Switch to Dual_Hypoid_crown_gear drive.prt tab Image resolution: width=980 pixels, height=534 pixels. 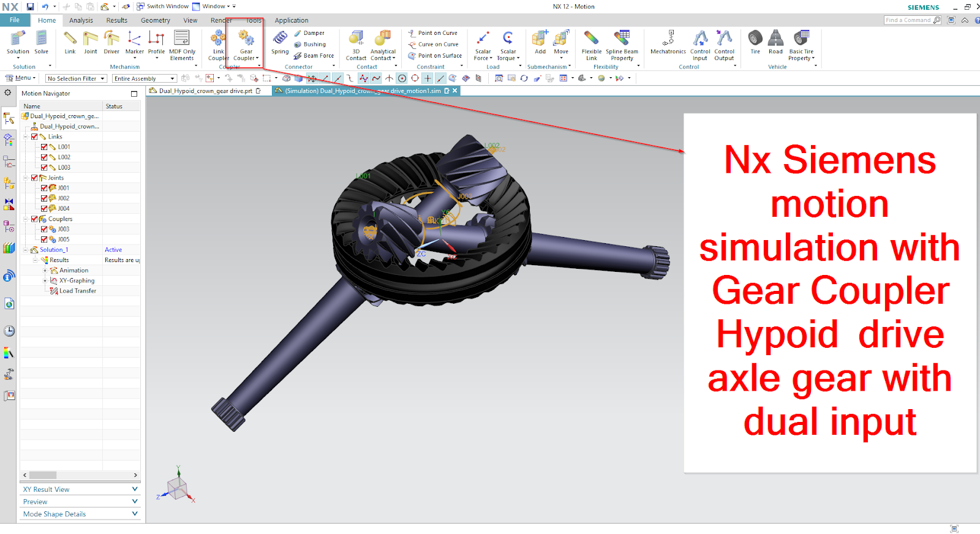coord(205,91)
